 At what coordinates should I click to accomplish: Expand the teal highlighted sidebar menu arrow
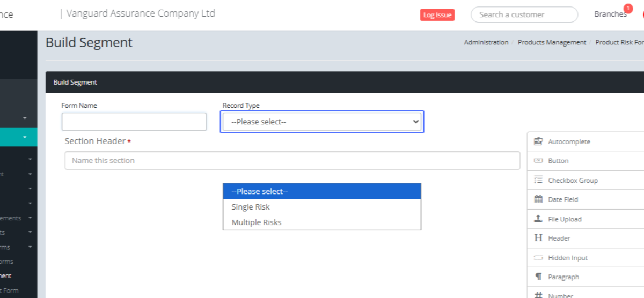click(25, 137)
